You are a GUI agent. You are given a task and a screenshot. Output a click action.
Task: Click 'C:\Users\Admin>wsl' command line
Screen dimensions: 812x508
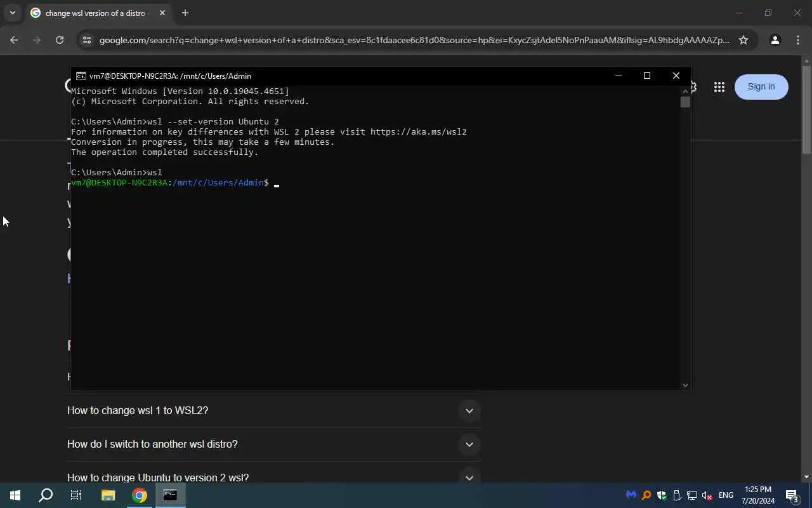point(117,173)
